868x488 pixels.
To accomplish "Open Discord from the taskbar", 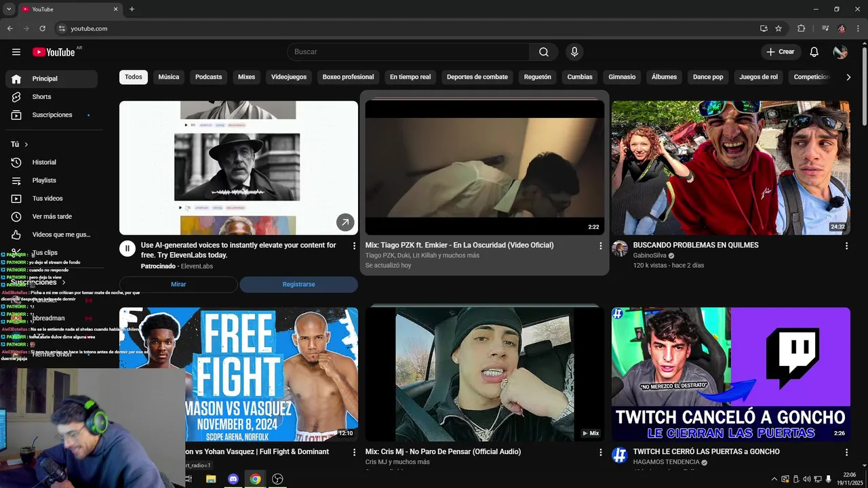I will click(233, 479).
